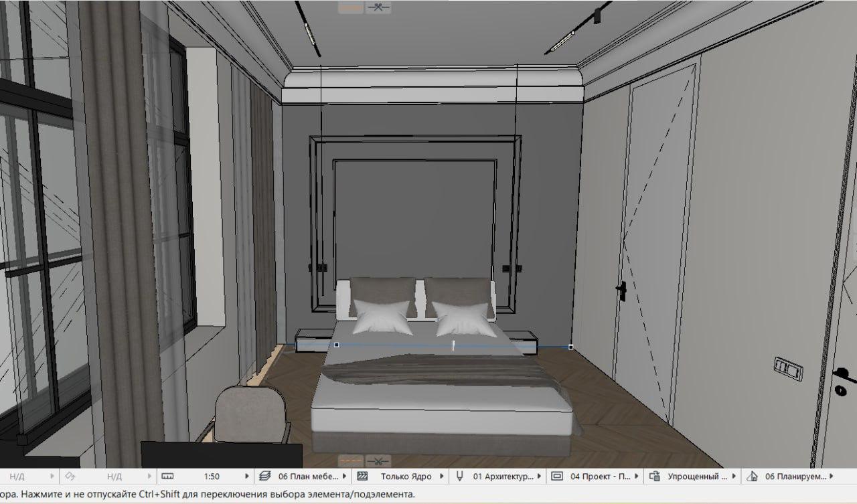Expand the '01 Архитектур...' pen set list

click(539, 477)
